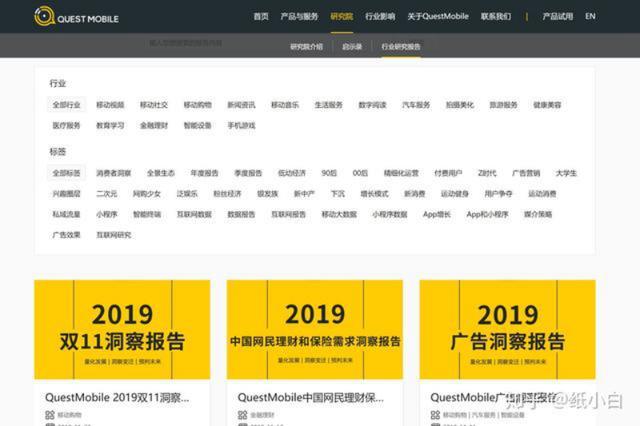Open the 2019 广告洞察报告 cover thumbnail
Screen dimensions: 640x426
(x=507, y=329)
